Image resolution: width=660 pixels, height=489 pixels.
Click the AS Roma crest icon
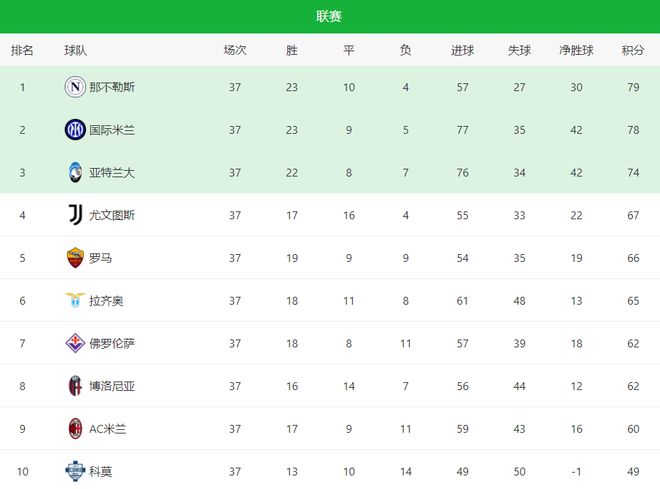click(x=75, y=258)
